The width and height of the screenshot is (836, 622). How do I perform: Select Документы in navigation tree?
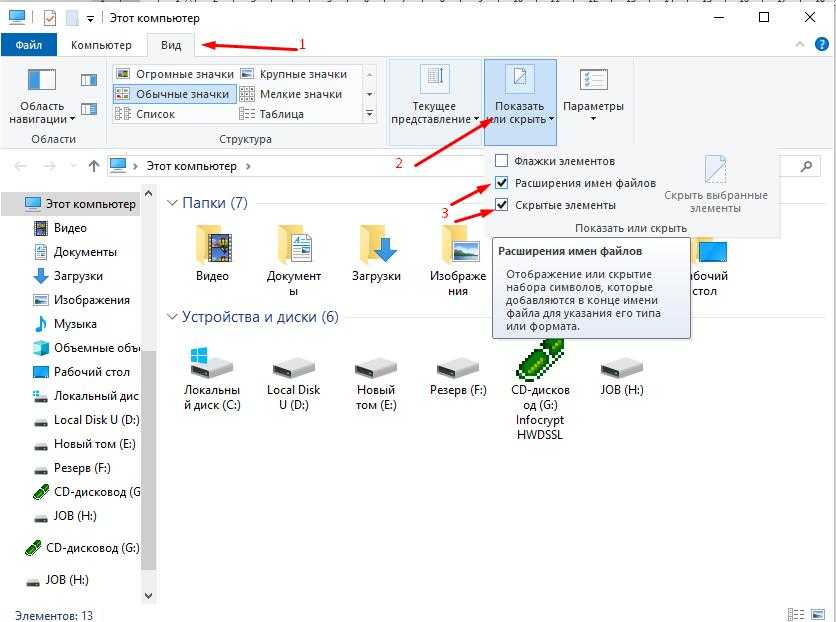pos(75,252)
